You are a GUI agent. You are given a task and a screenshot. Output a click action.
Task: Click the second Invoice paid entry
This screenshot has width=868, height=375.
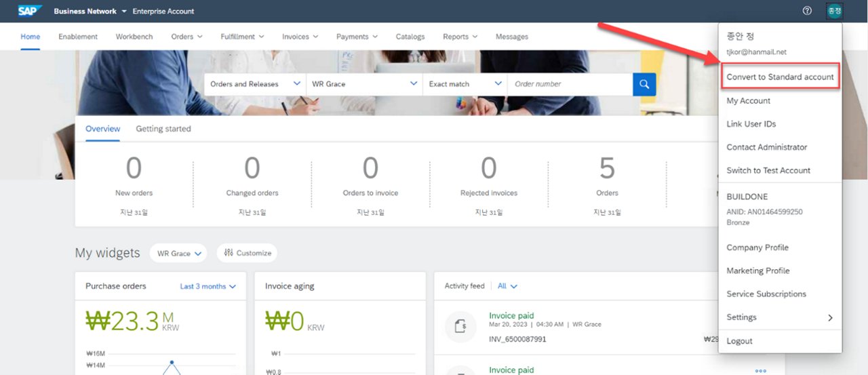coord(511,370)
